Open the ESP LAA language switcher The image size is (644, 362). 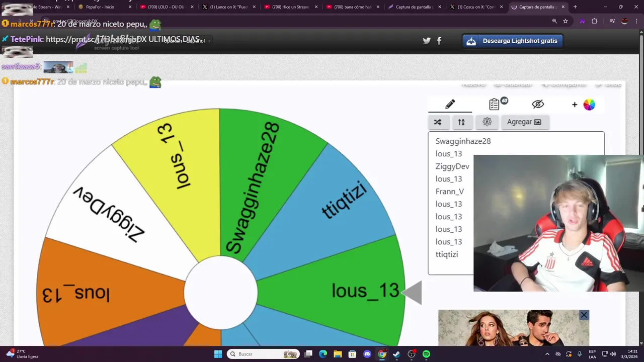(592, 354)
